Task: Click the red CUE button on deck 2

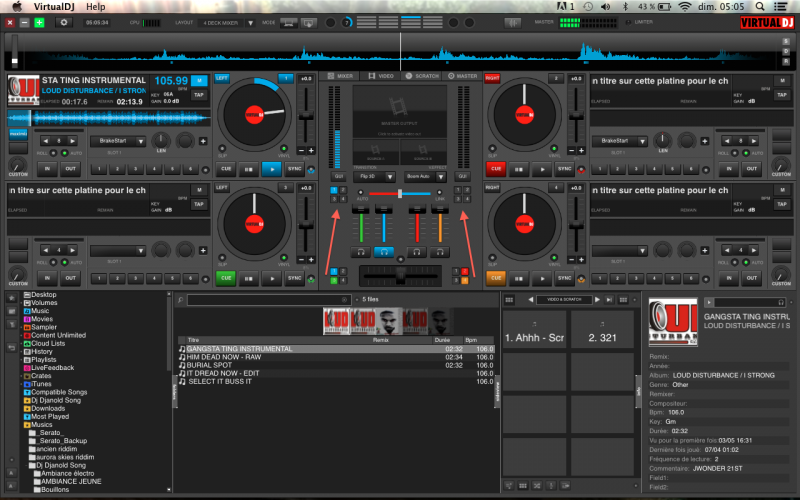Action: coord(495,169)
